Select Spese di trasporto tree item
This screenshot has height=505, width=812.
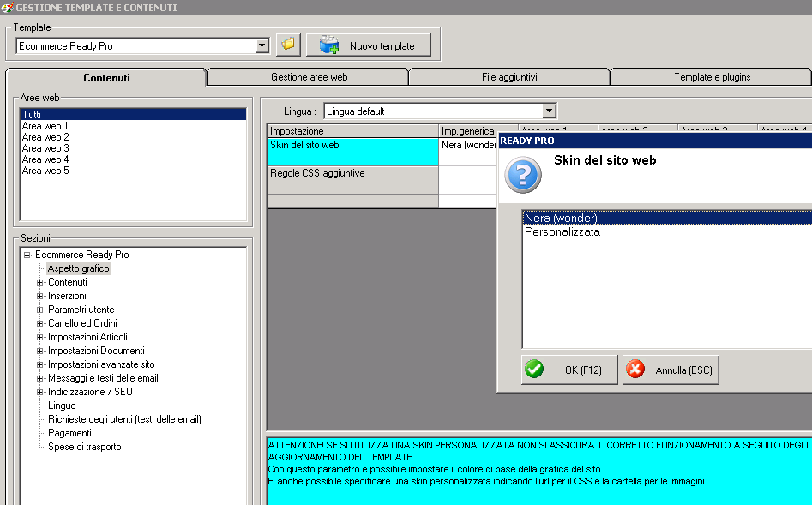[x=84, y=447]
